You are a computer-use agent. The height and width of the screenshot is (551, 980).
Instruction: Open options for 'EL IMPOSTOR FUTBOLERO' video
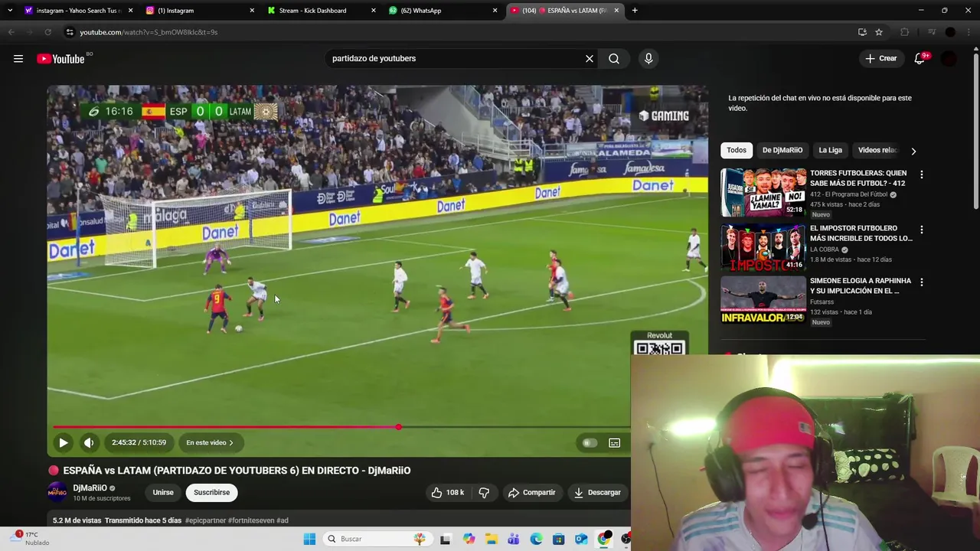point(922,230)
